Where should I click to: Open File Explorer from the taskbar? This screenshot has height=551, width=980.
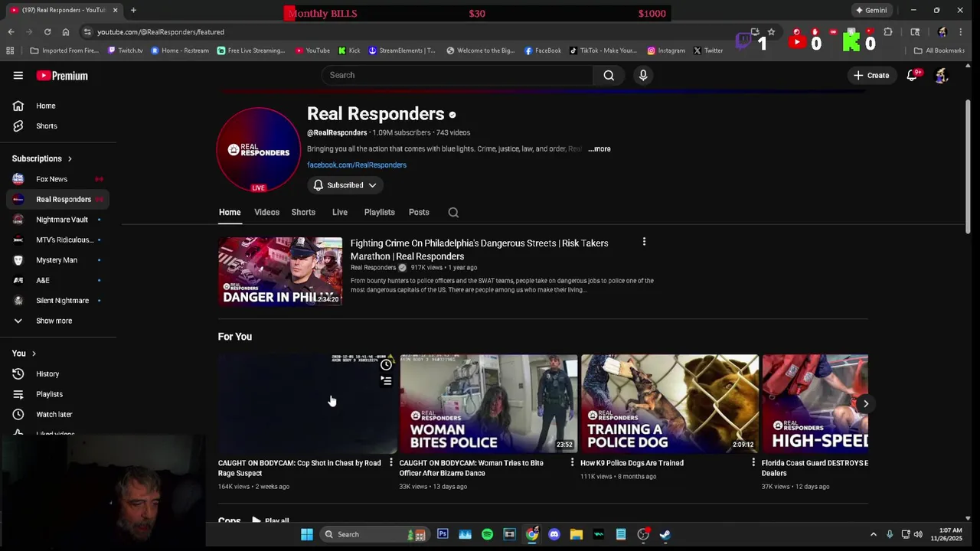577,534
